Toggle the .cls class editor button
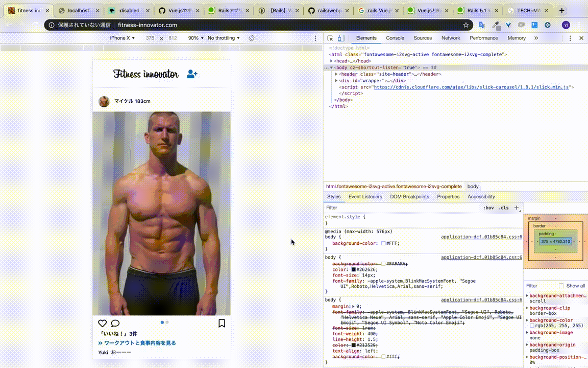This screenshot has height=368, width=588. (504, 208)
